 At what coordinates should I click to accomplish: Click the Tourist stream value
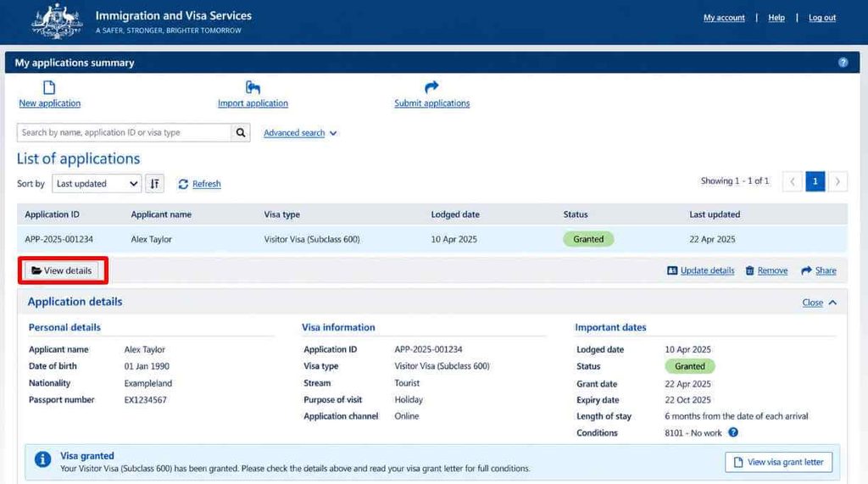pos(407,383)
